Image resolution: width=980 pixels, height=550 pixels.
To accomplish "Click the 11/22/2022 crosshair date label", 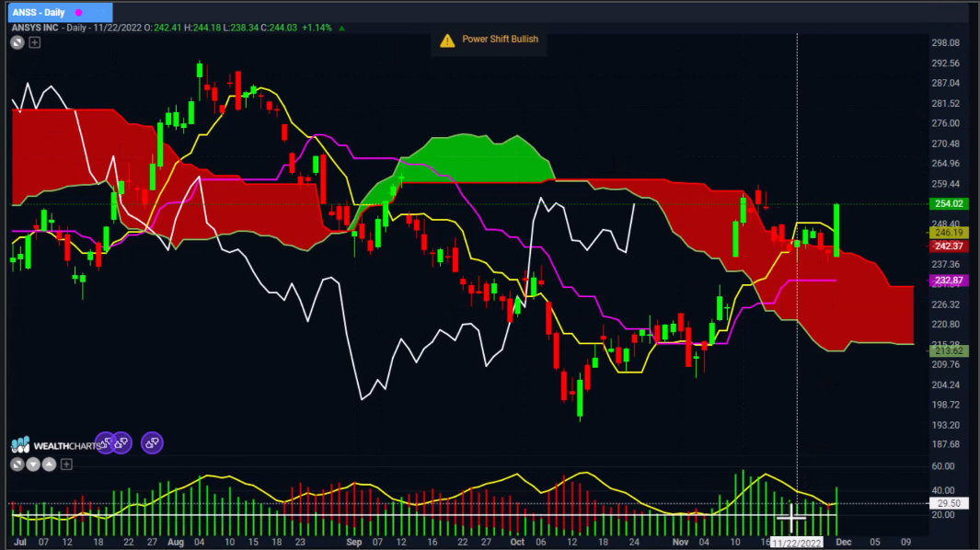I will (797, 543).
